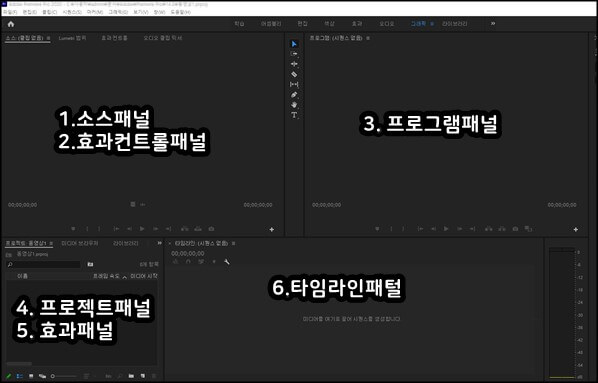Click Lift icon in Program monitor
The height and width of the screenshot is (383, 598).
click(x=489, y=229)
